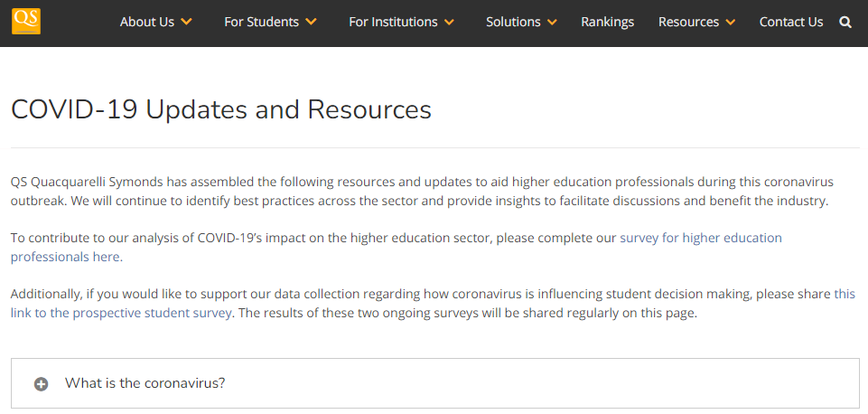Image resolution: width=868 pixels, height=414 pixels.
Task: Open the survey for higher education professionals link
Action: pyautogui.click(x=700, y=239)
